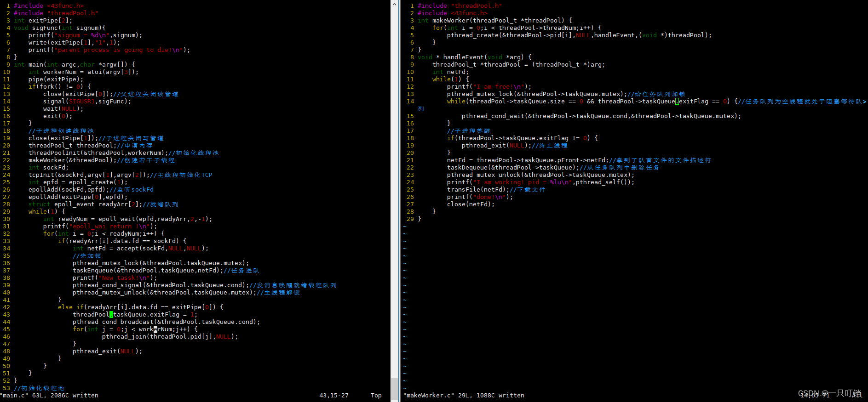Click 'pthread_exit(NULL);' line in main.c
This screenshot has height=402, width=868.
(108, 351)
